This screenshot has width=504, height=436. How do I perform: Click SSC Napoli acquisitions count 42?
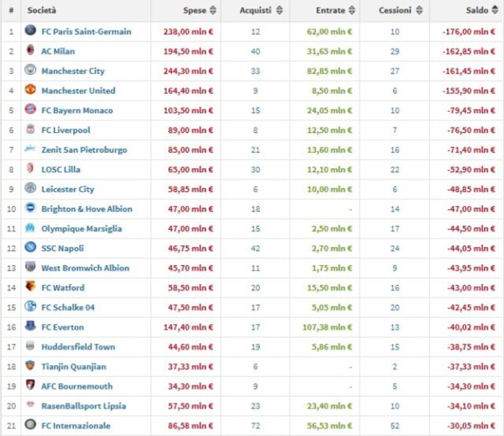(256, 248)
